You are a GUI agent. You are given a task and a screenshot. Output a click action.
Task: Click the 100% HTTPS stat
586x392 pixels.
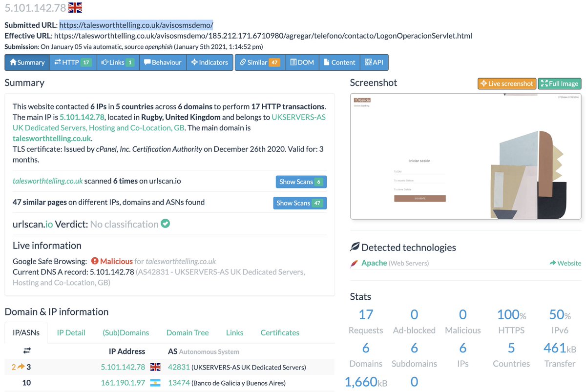pos(511,322)
